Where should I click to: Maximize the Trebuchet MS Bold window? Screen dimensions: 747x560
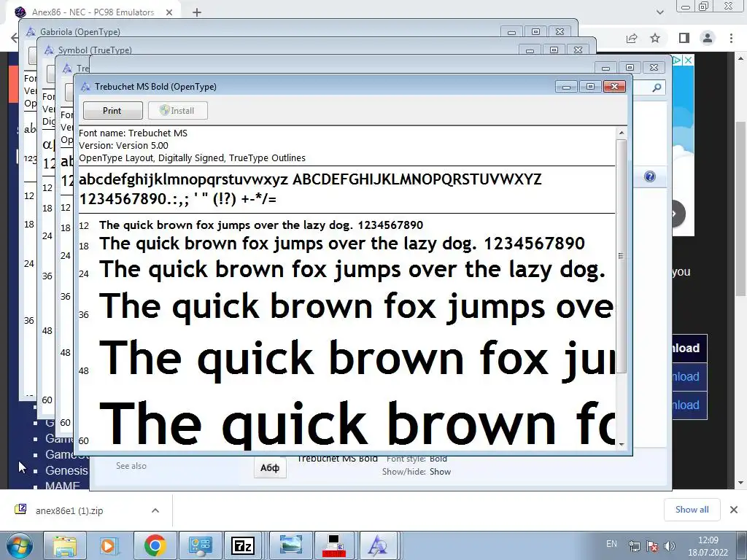pyautogui.click(x=590, y=87)
